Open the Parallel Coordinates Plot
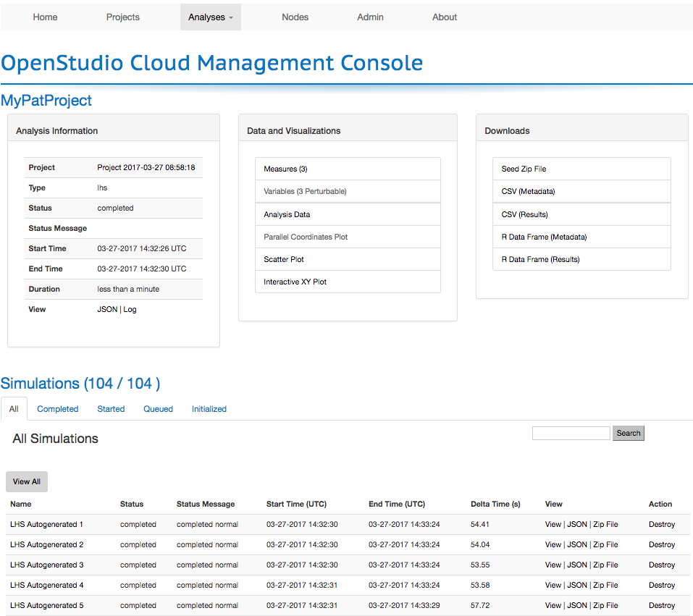This screenshot has height=616, width=693. [306, 237]
